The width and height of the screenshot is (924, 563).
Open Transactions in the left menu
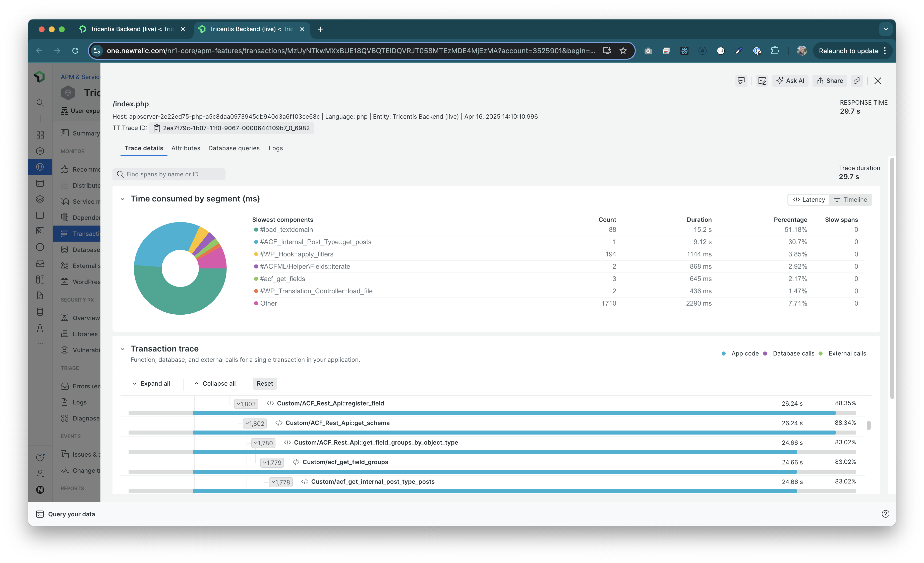(x=77, y=234)
